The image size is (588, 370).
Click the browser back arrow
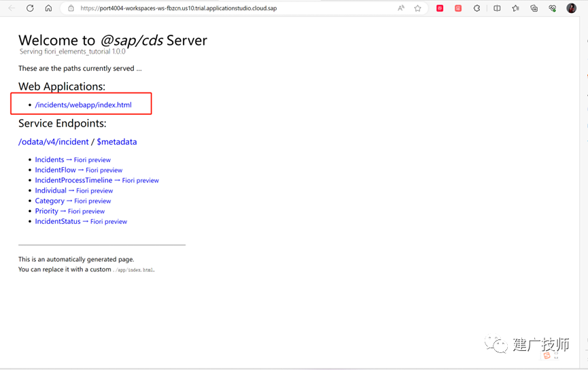(12, 8)
